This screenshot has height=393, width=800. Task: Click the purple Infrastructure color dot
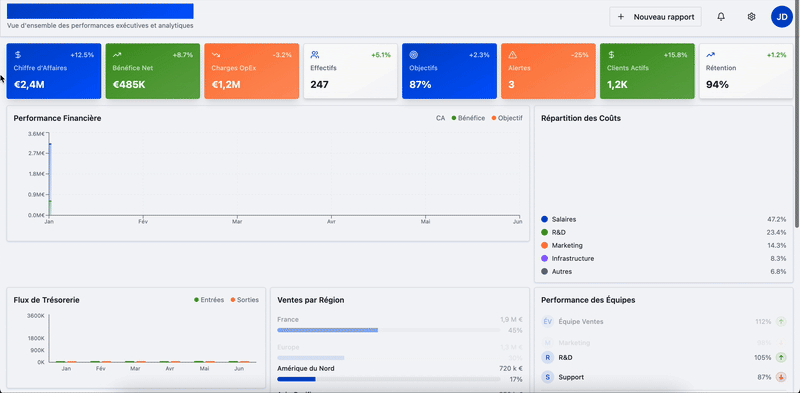tap(544, 258)
